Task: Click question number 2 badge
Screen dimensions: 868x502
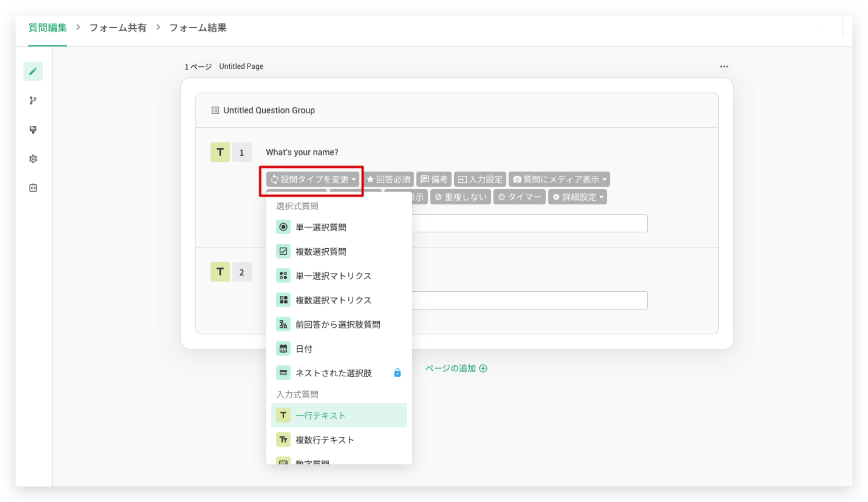Action: point(242,272)
